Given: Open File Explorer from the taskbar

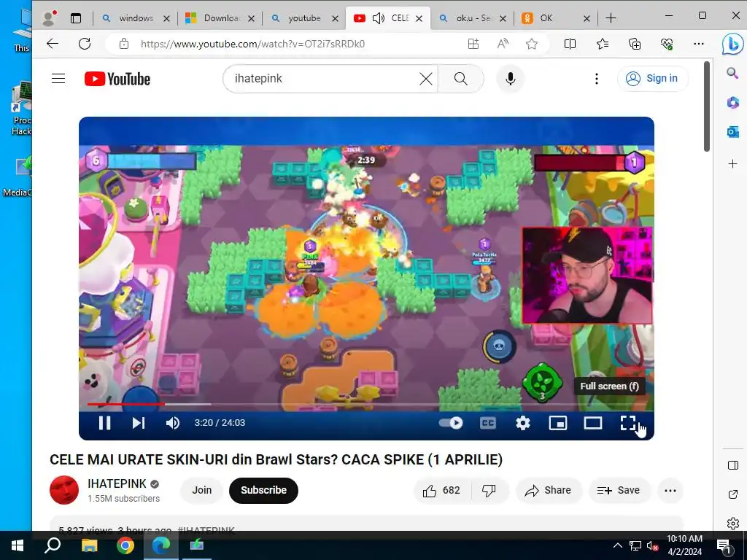Looking at the screenshot, I should tap(89, 545).
